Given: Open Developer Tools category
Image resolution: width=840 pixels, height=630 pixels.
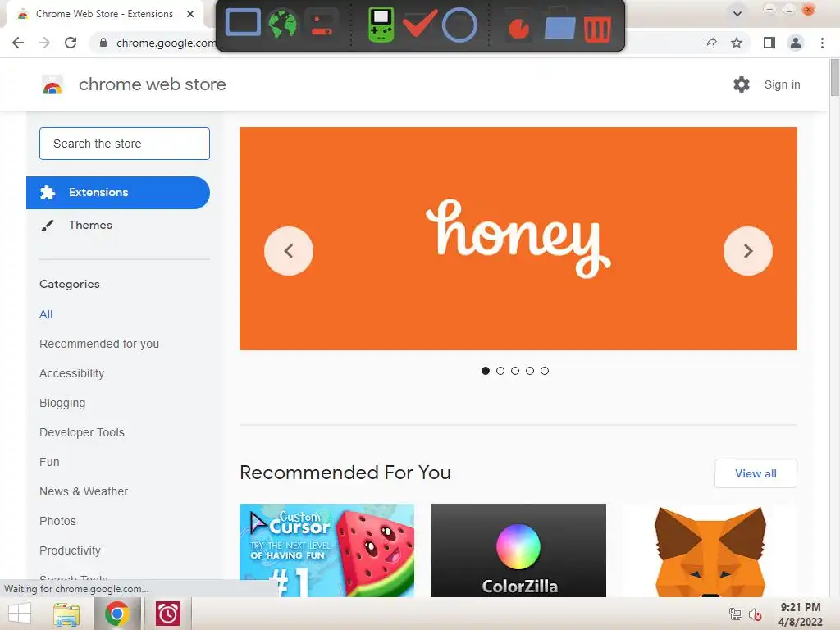Looking at the screenshot, I should pos(81,432).
